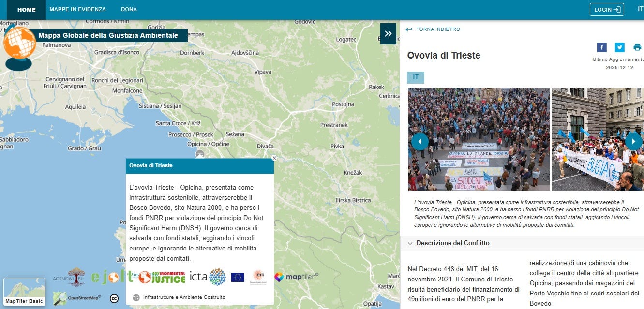Click TORNA INDIETRO back link
The width and height of the screenshot is (644, 309).
tap(433, 29)
